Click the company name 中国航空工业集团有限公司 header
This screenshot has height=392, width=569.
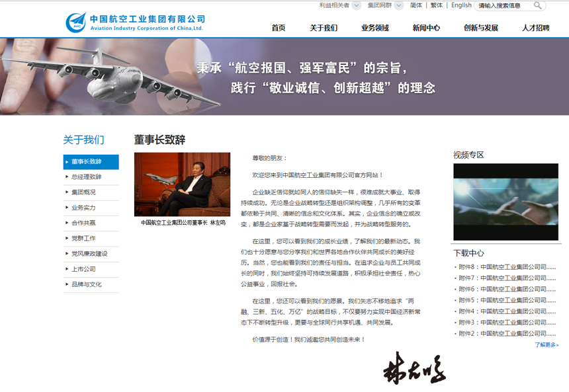tap(148, 19)
